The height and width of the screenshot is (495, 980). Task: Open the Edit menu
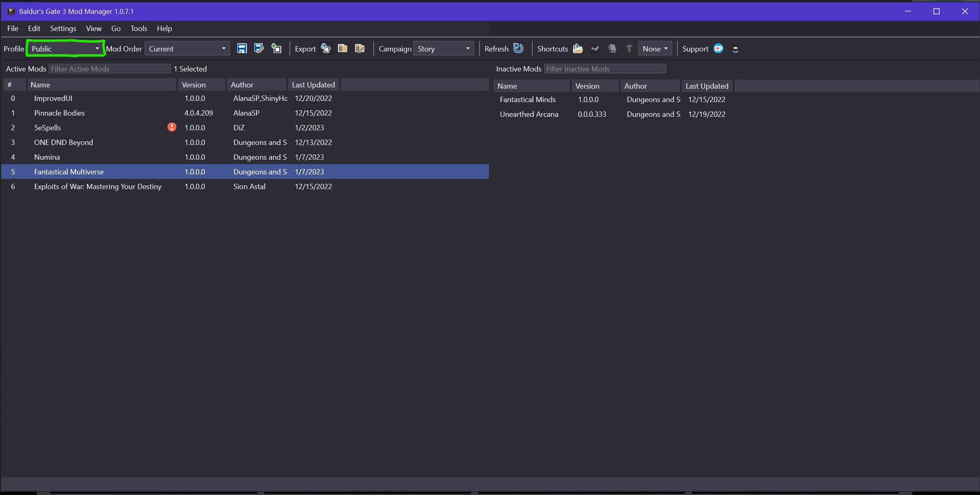[x=34, y=29]
